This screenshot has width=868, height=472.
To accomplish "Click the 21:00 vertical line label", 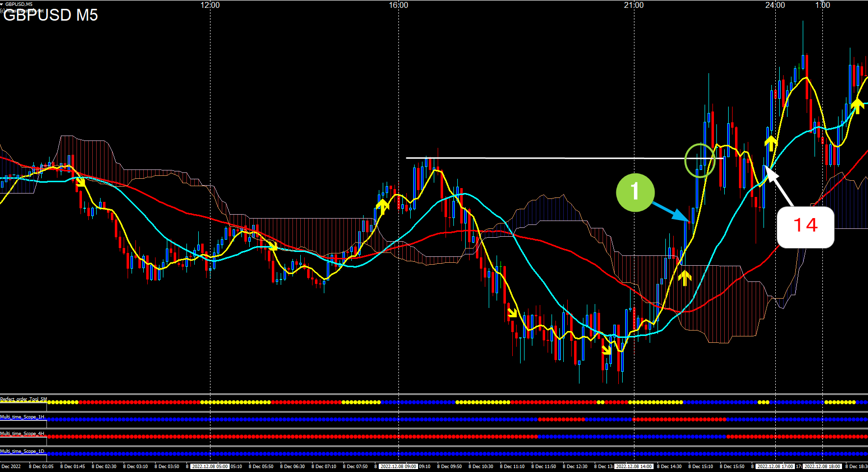I will (634, 5).
